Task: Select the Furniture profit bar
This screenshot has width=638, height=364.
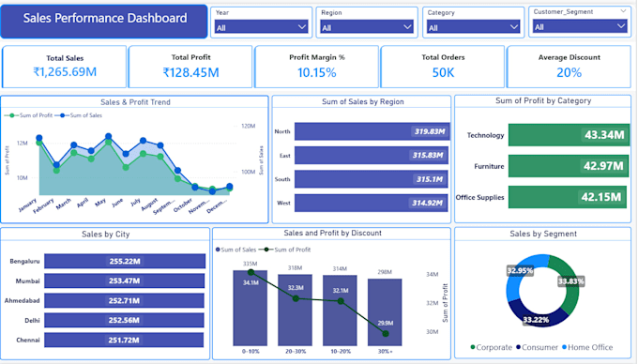Action: pyautogui.click(x=569, y=166)
